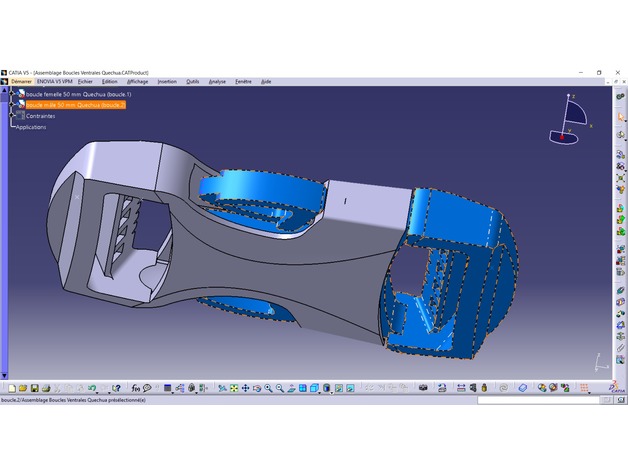
Task: Save the assembly with the floppy disk icon
Action: pyautogui.click(x=34, y=388)
